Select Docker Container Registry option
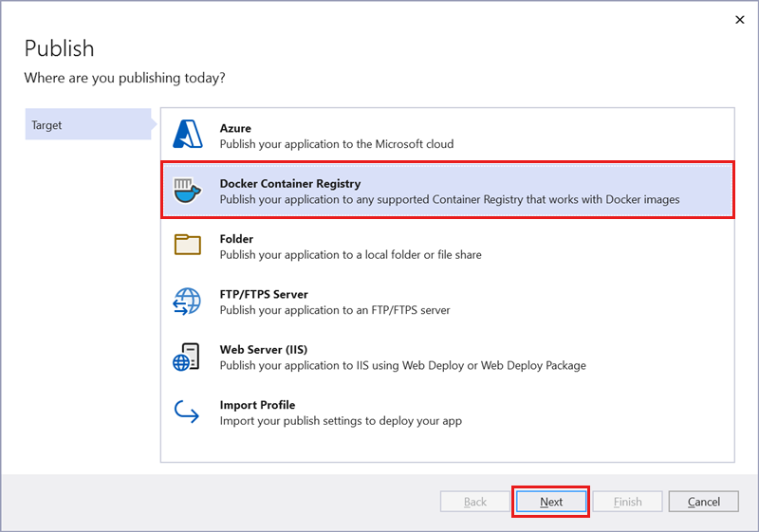This screenshot has width=759, height=532. tap(290, 184)
